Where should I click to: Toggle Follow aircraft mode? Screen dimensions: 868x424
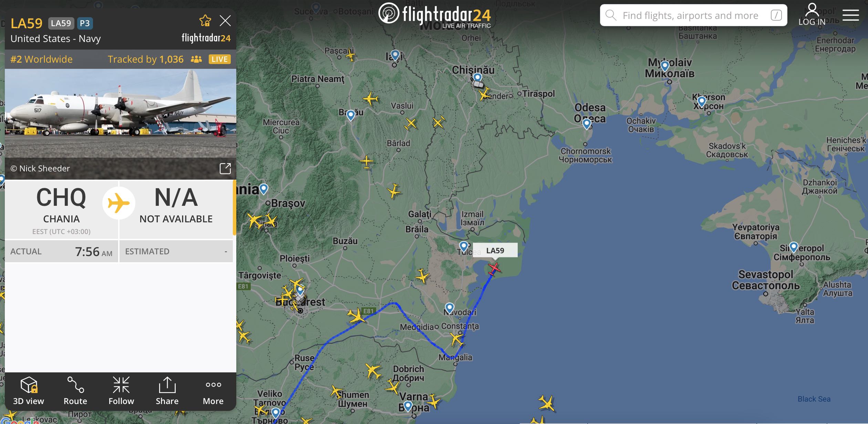(121, 391)
